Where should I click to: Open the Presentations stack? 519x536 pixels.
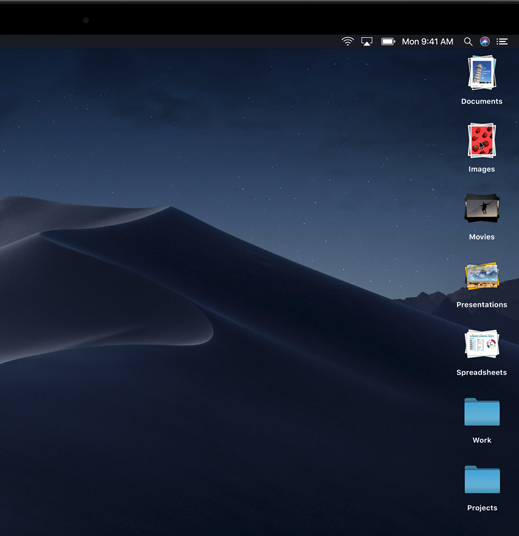(482, 276)
